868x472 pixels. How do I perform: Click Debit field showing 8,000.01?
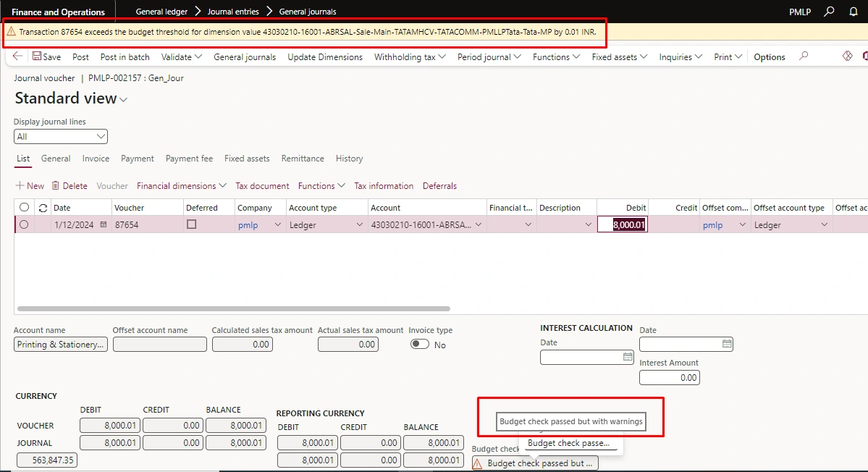(622, 224)
